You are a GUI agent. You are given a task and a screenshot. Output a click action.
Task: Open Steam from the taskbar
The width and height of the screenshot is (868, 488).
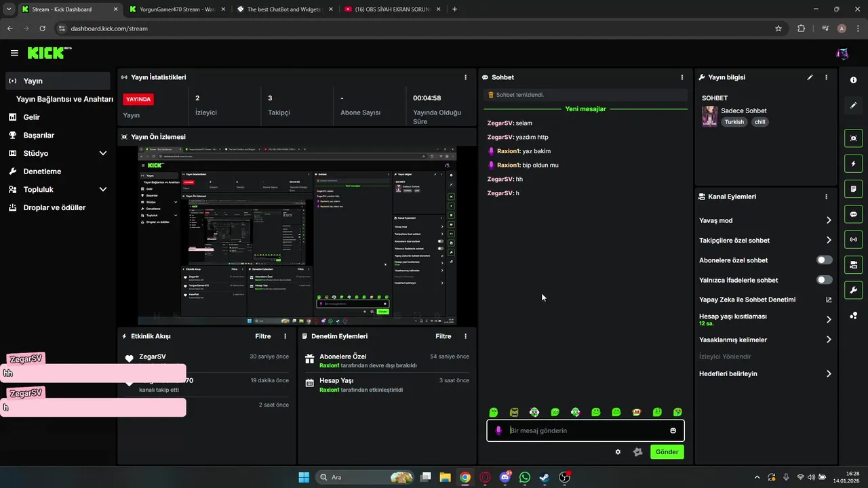click(x=545, y=477)
